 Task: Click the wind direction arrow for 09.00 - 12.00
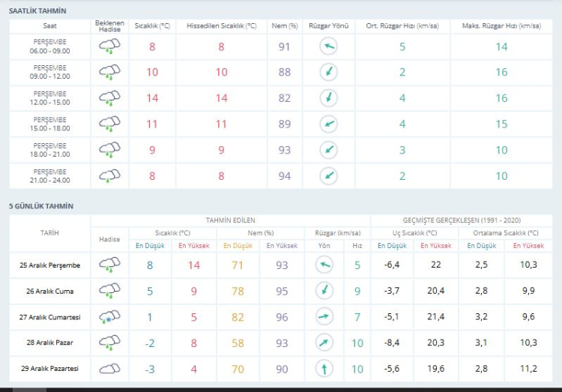pyautogui.click(x=328, y=73)
